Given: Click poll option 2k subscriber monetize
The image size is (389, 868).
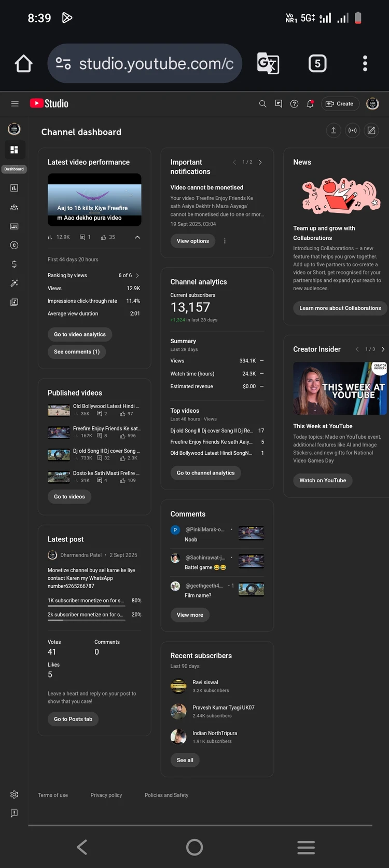Looking at the screenshot, I should (x=94, y=615).
